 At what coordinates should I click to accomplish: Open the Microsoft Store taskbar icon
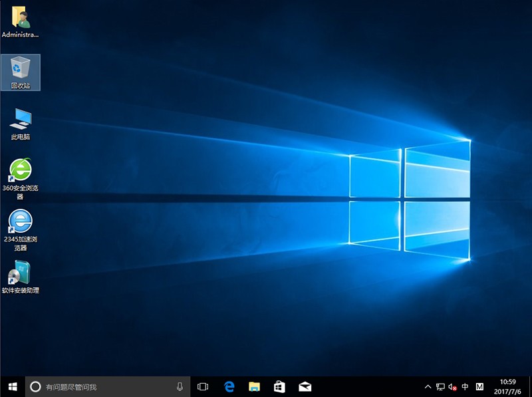(x=279, y=387)
